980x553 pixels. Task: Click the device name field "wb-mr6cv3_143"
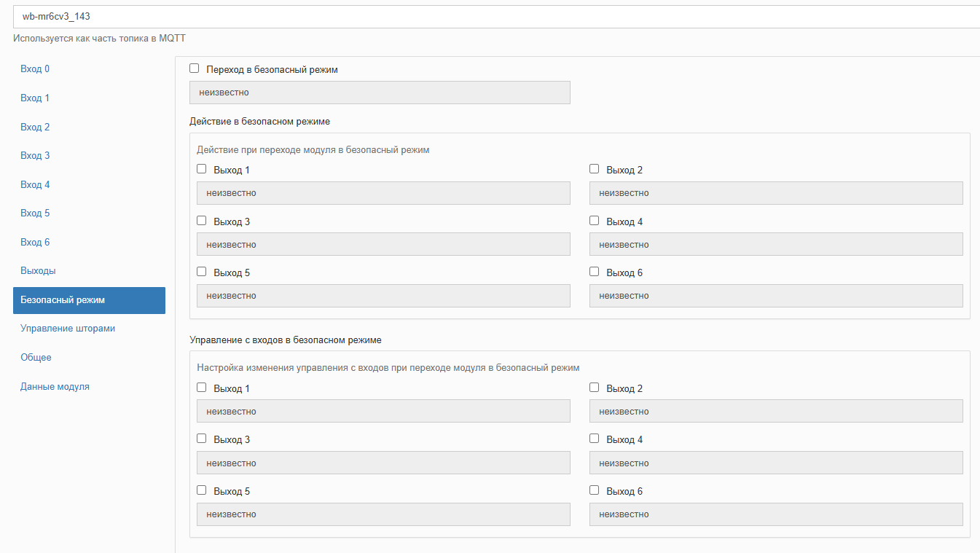495,16
